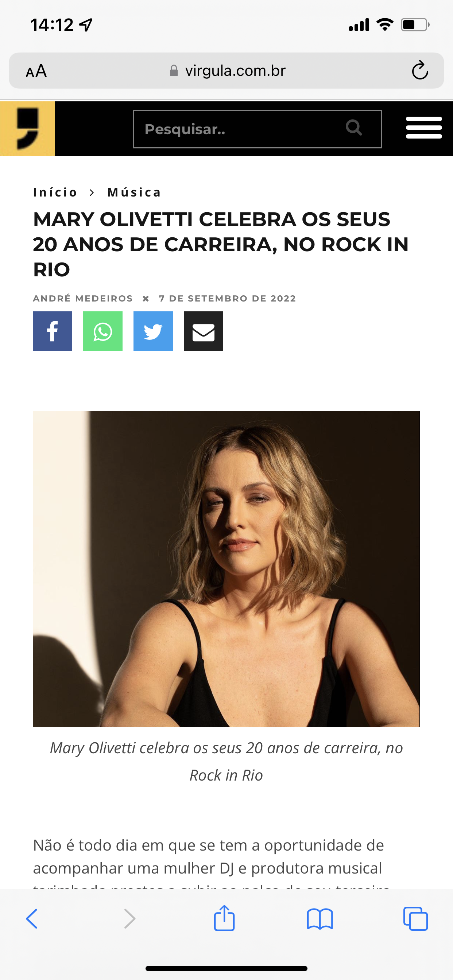Reload the page in Safari
This screenshot has width=453, height=980.
(x=420, y=70)
